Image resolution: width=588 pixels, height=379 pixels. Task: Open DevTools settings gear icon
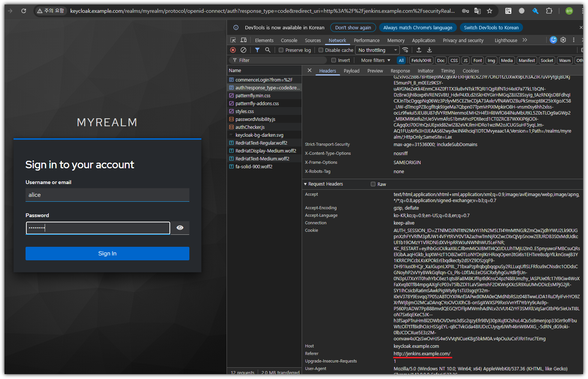[563, 40]
